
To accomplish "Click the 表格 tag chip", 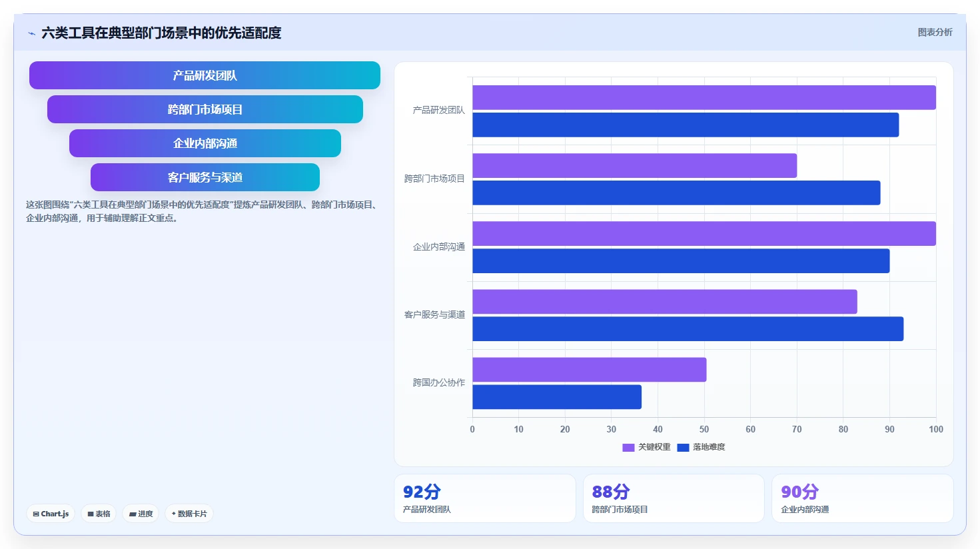I will point(99,514).
